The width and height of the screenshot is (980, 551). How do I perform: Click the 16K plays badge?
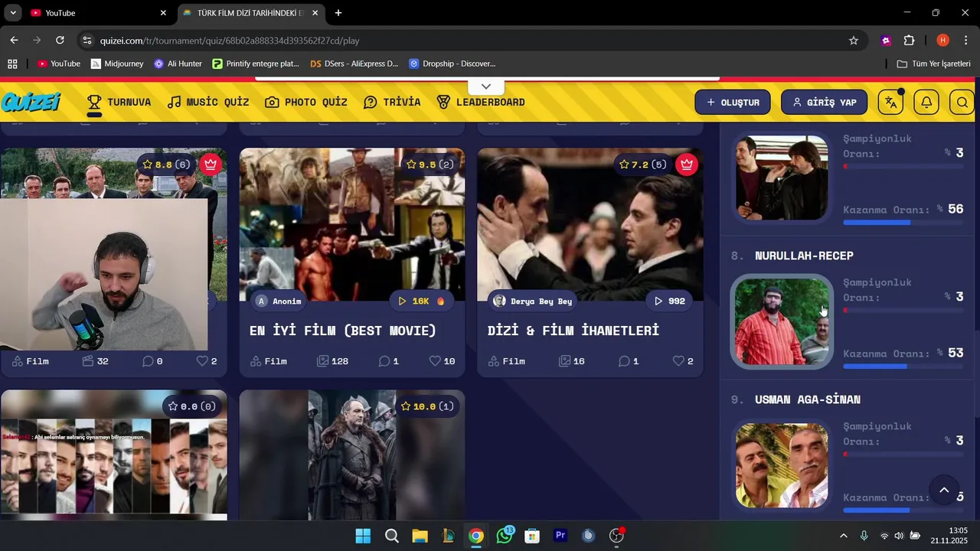pos(421,301)
